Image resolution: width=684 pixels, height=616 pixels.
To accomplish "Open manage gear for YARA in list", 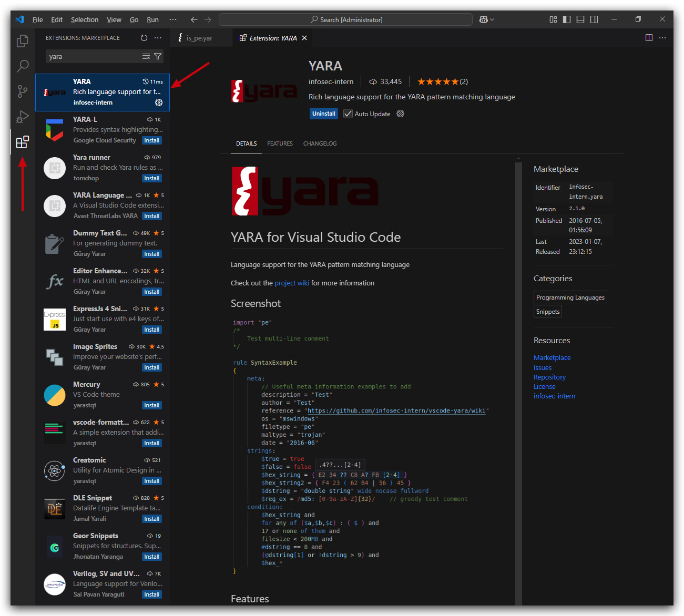I will 159,102.
